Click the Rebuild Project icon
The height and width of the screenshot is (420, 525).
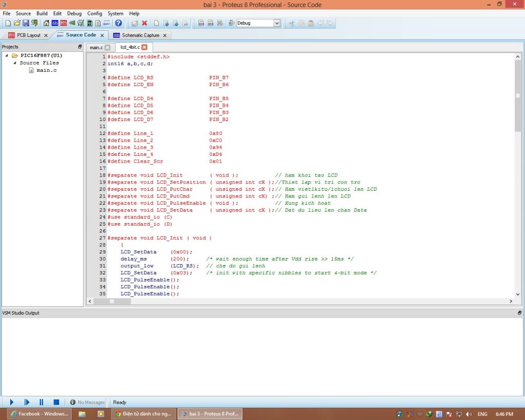click(x=211, y=23)
